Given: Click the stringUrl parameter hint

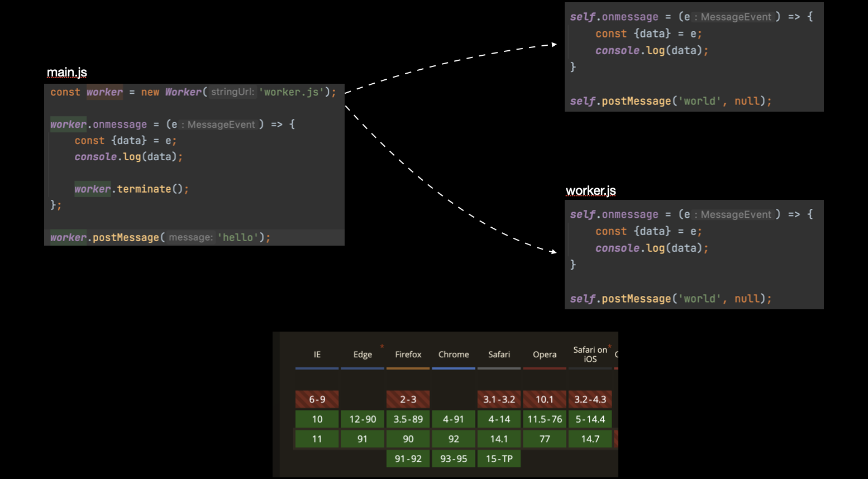Looking at the screenshot, I should click(x=232, y=92).
